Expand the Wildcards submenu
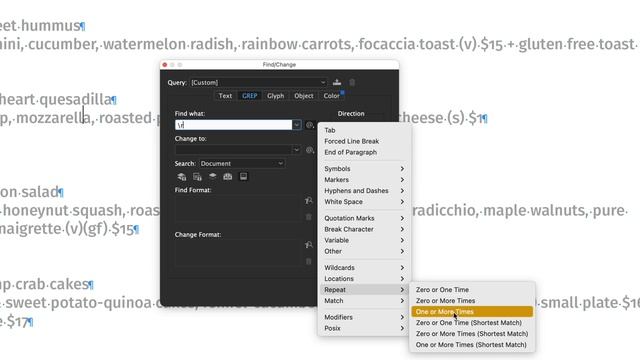The image size is (640, 360). pyautogui.click(x=364, y=268)
